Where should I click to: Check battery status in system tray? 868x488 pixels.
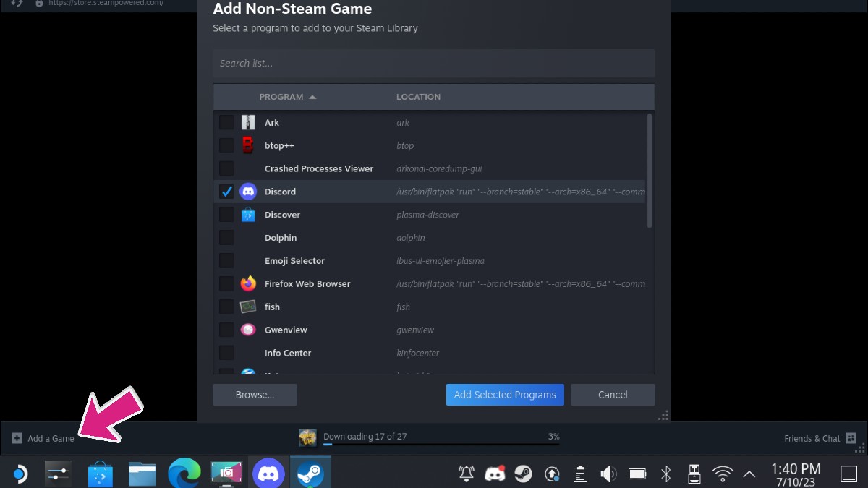pyautogui.click(x=637, y=474)
